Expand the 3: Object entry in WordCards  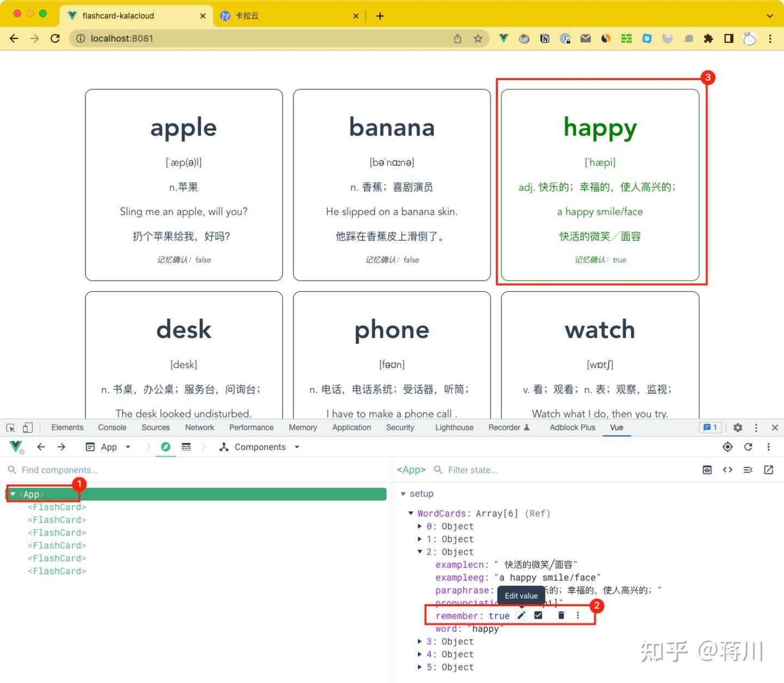coord(420,642)
